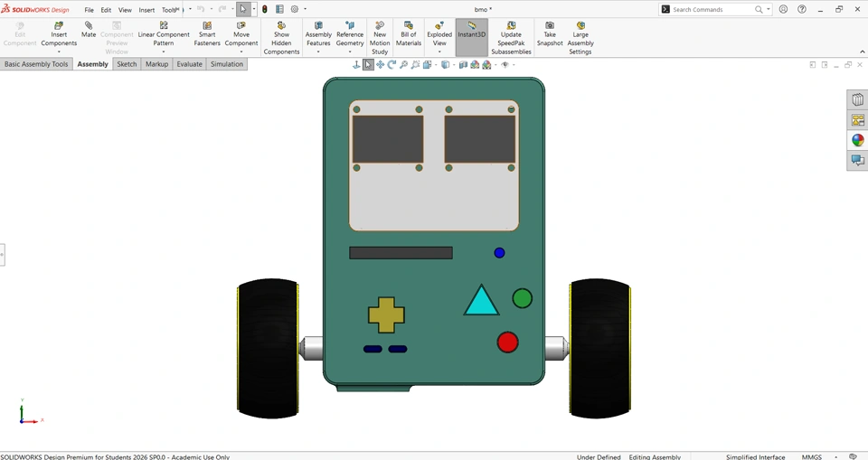Screen dimensions: 868x460
Task: Launch the Smart Fasteners tool
Action: (x=207, y=33)
